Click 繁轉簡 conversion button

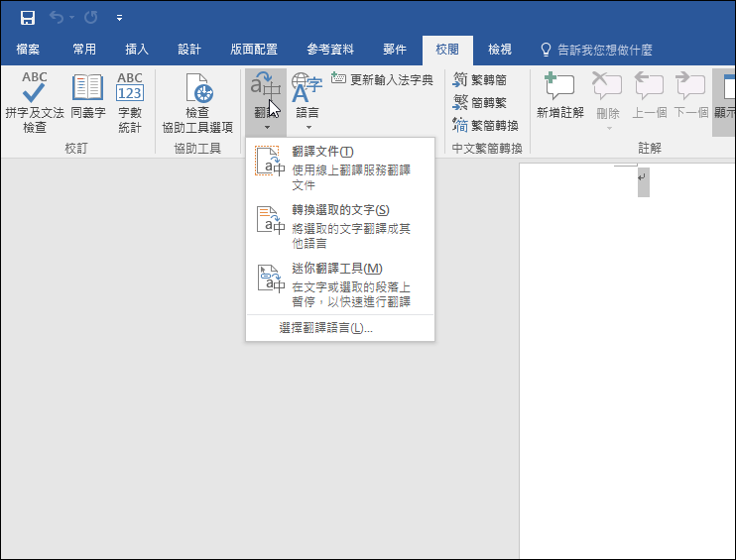coord(480,79)
